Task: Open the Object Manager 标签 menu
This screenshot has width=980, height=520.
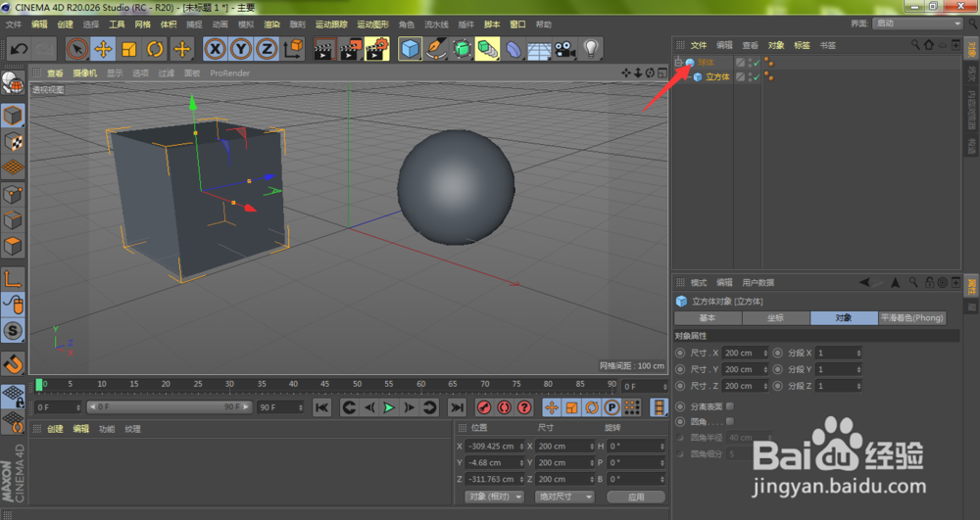Action: 802,45
